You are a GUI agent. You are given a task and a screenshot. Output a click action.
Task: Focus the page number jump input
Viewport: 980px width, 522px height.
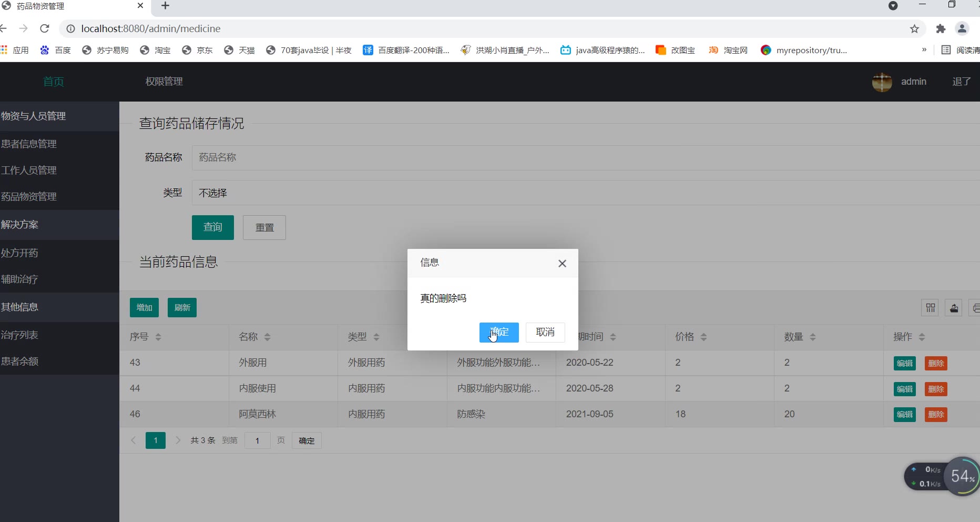(x=258, y=440)
